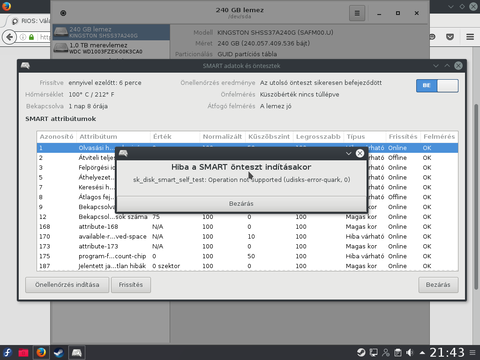Select the attribute-173 row
This screenshot has width=480, height=360.
point(247,246)
